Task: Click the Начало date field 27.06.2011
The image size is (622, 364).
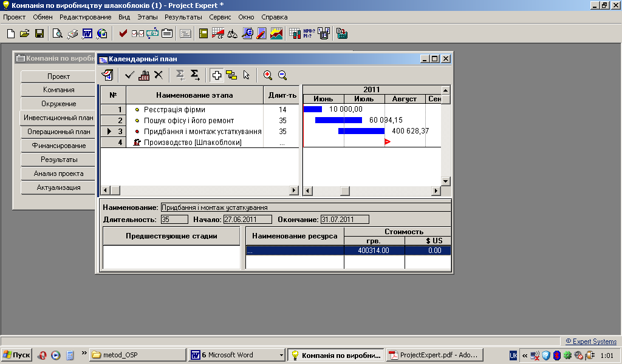Action: tap(248, 220)
